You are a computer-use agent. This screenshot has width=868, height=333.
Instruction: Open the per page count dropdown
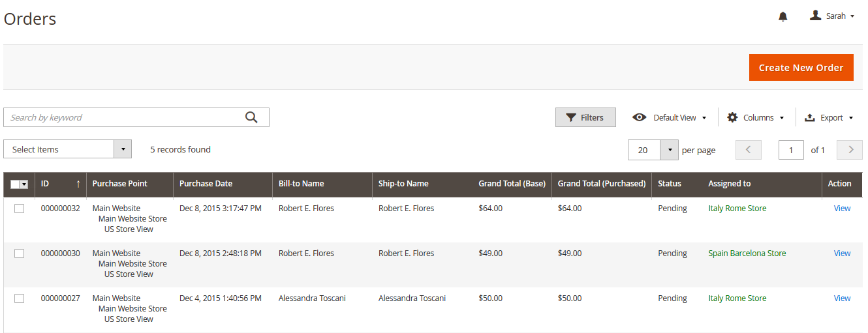click(670, 150)
